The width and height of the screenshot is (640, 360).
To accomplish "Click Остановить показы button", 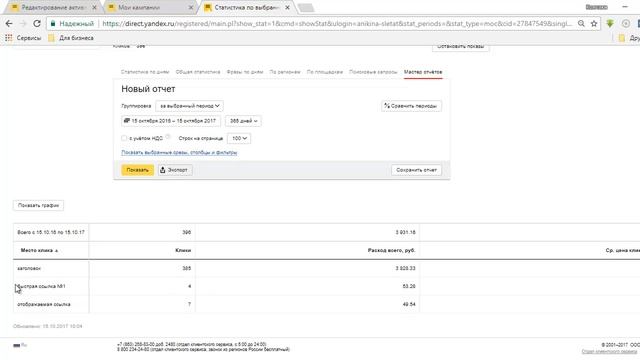I will point(460,47).
